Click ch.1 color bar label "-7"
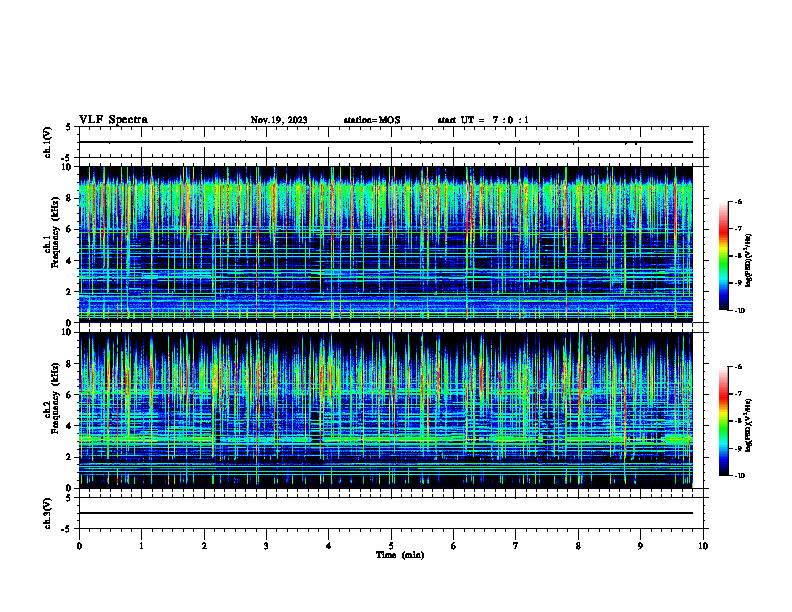 click(x=738, y=229)
